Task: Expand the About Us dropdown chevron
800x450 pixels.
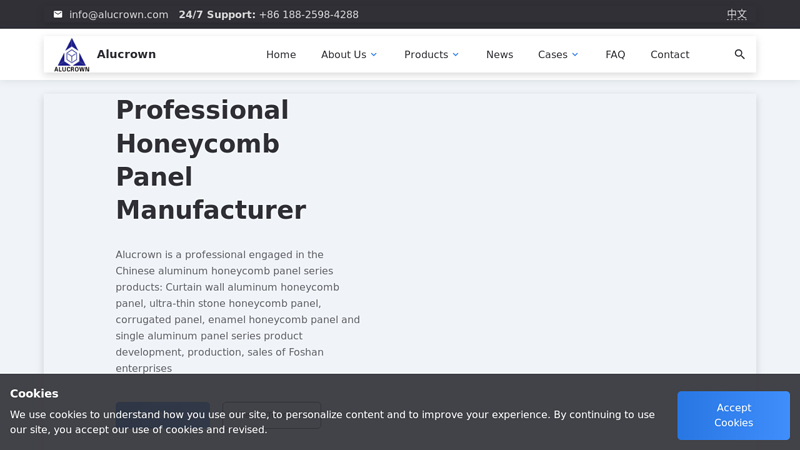Action: pos(373,55)
